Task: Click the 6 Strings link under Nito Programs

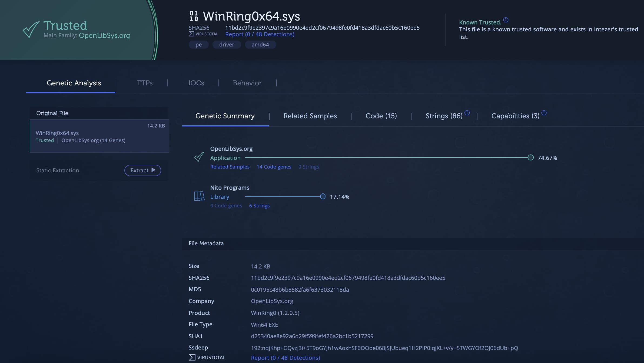Action: click(x=259, y=206)
